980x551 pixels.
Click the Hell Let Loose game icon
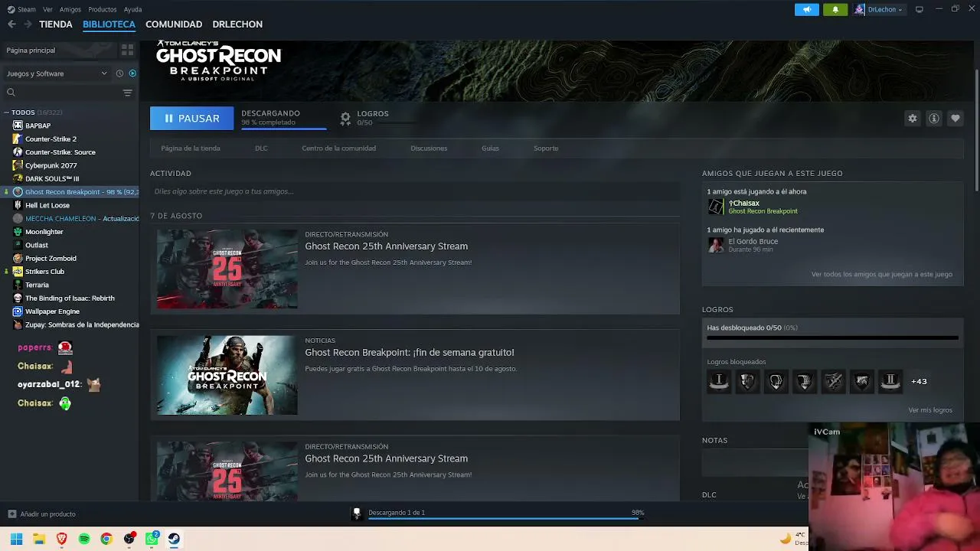[18, 205]
